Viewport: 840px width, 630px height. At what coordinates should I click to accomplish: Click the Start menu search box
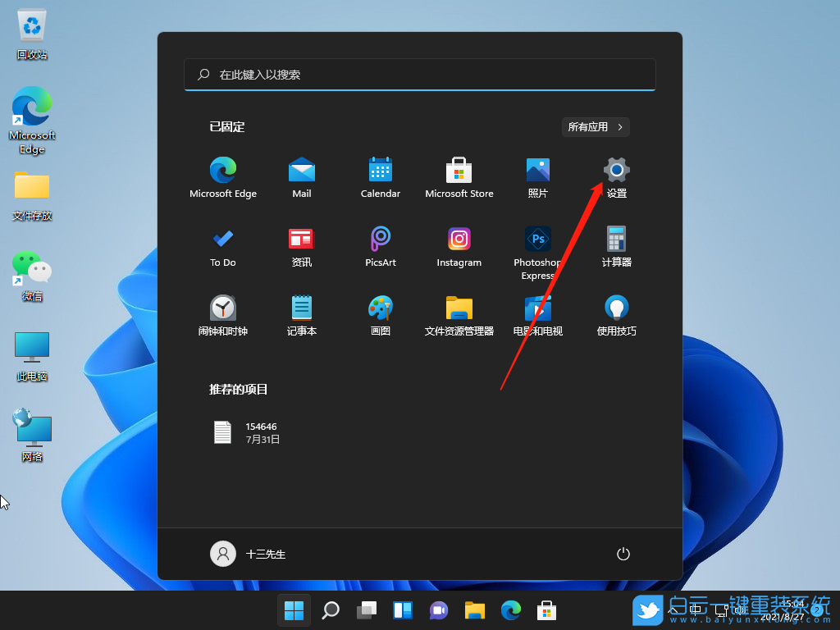pyautogui.click(x=419, y=75)
